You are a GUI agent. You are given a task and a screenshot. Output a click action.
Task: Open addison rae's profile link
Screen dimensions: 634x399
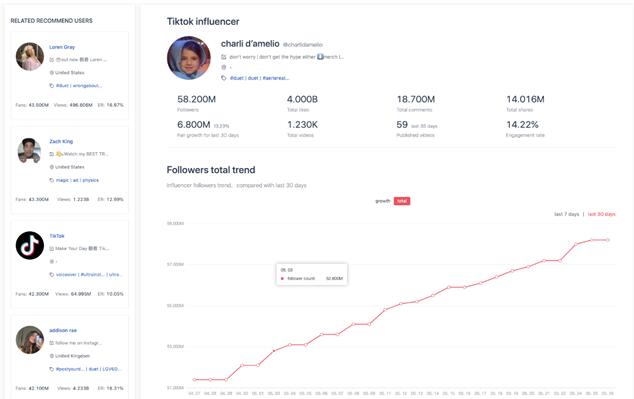[63, 330]
